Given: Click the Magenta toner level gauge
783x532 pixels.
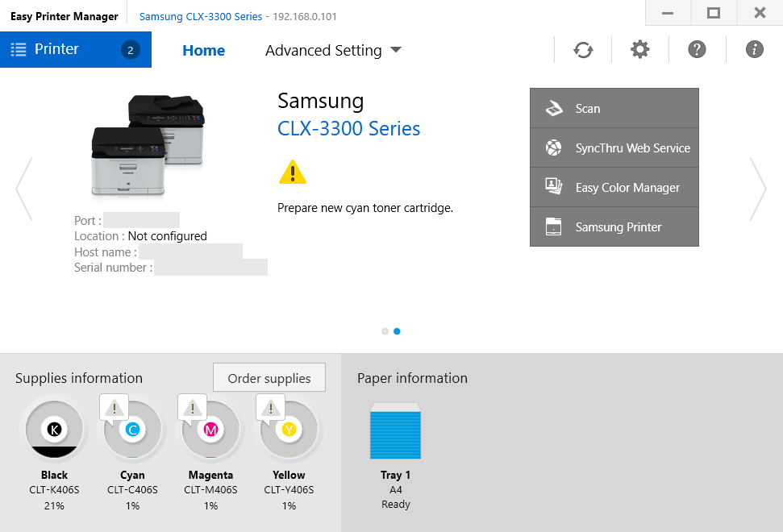Looking at the screenshot, I should [x=210, y=429].
